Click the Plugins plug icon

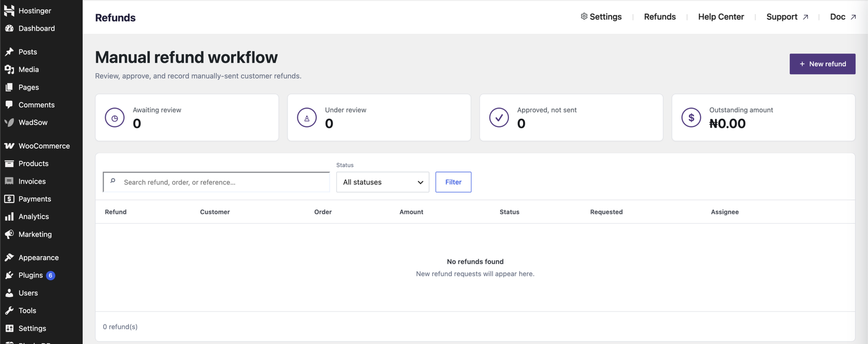(x=9, y=275)
